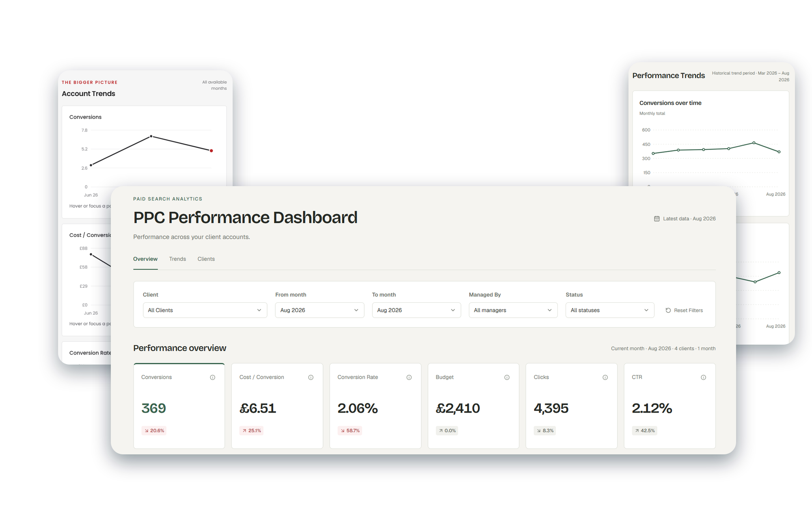Image resolution: width=812 pixels, height=508 pixels.
Task: Click the Budget card info icon
Action: click(x=507, y=377)
